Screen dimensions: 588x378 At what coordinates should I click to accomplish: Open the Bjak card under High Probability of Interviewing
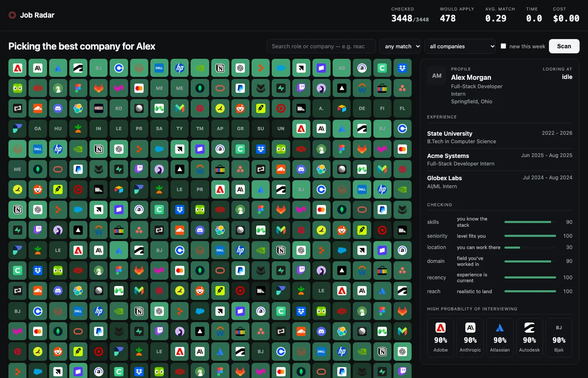pyautogui.click(x=559, y=338)
